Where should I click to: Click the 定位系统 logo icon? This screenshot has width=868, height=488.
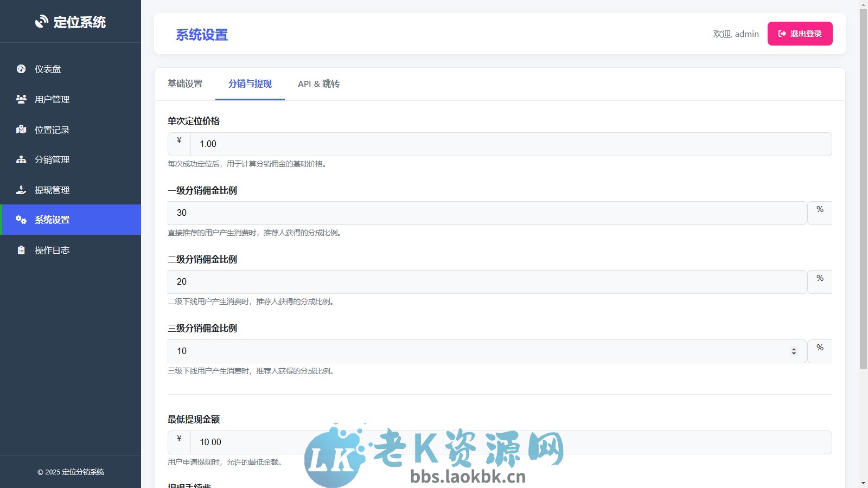pos(41,22)
